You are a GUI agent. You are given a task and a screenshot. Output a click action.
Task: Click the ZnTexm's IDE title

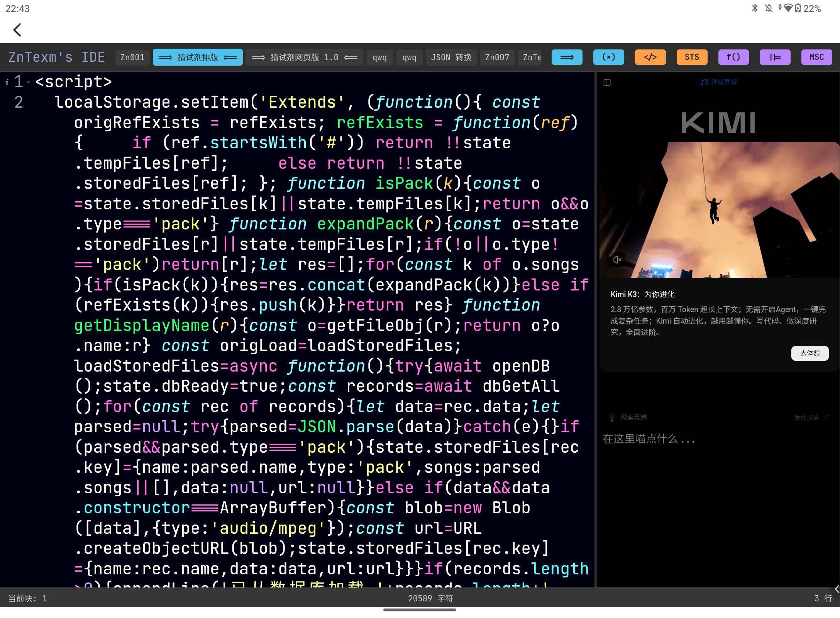click(x=57, y=57)
